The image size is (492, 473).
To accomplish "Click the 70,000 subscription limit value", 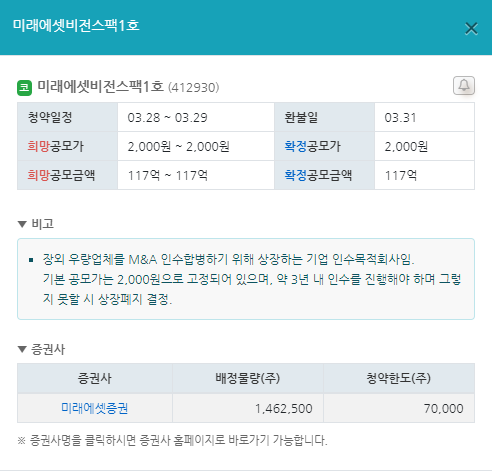I will [x=443, y=408].
